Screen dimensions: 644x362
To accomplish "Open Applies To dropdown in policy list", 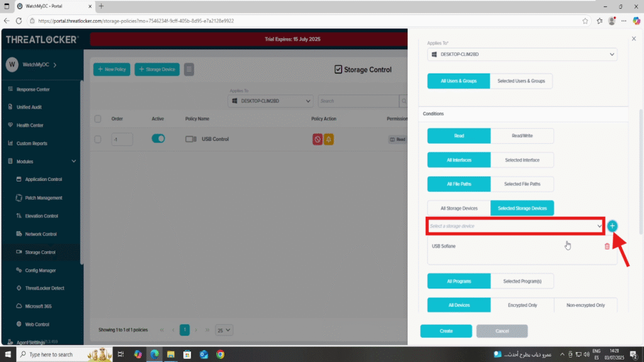I will click(x=270, y=101).
